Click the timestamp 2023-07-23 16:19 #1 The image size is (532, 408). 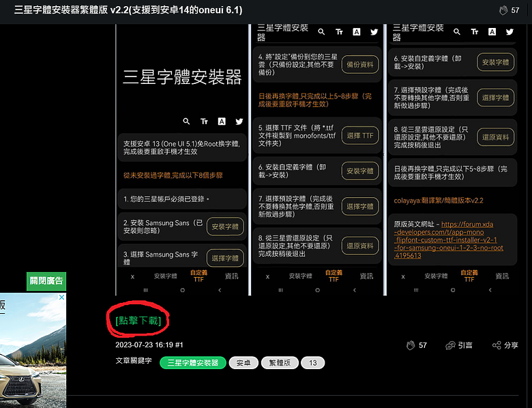[x=149, y=345]
